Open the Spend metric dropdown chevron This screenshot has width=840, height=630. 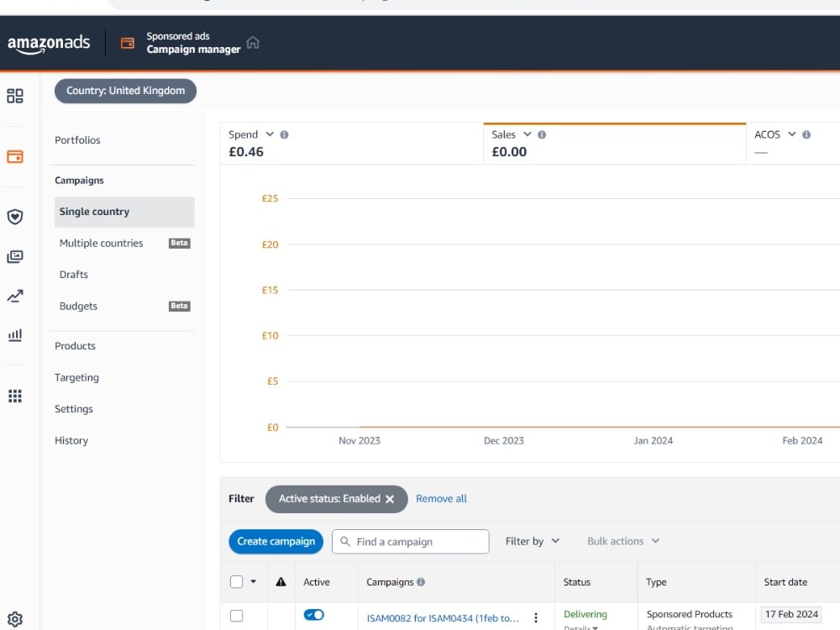(x=270, y=134)
